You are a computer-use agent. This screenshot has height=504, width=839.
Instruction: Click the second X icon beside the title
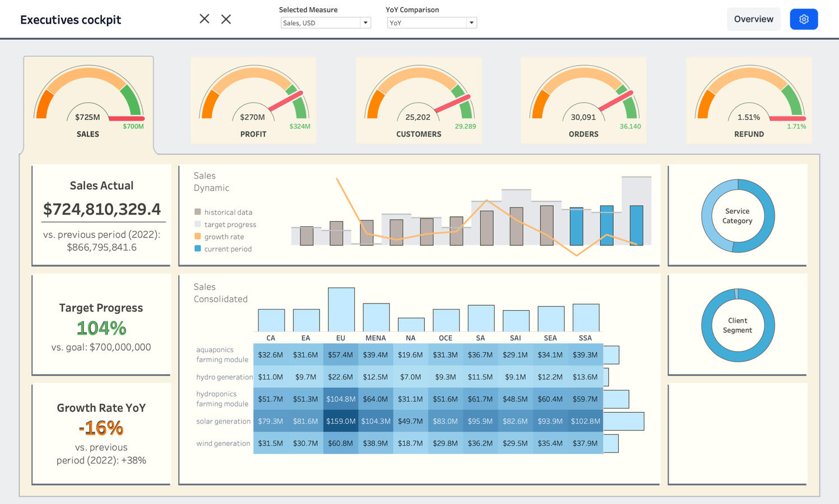pos(226,19)
